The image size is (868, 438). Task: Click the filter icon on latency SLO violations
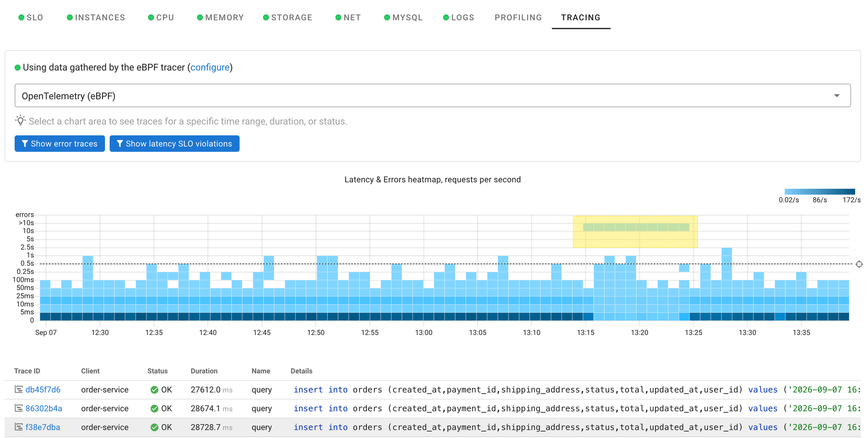coord(120,143)
